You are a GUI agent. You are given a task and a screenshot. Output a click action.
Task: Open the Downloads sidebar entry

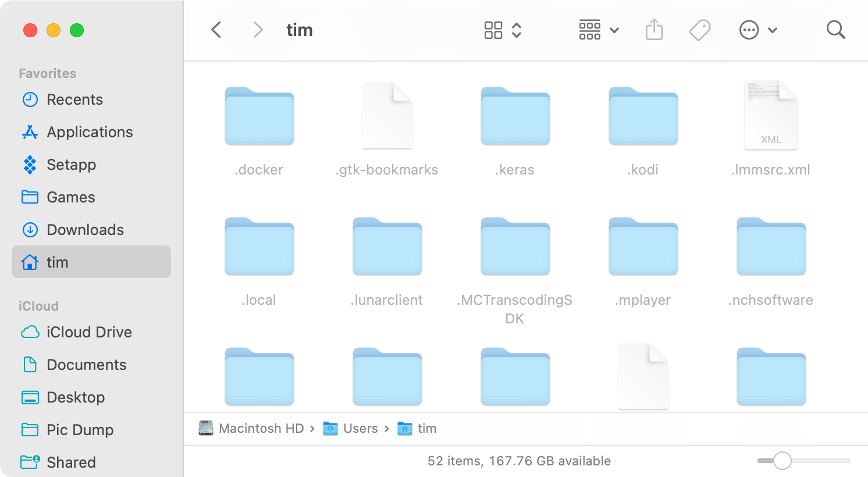(x=84, y=230)
